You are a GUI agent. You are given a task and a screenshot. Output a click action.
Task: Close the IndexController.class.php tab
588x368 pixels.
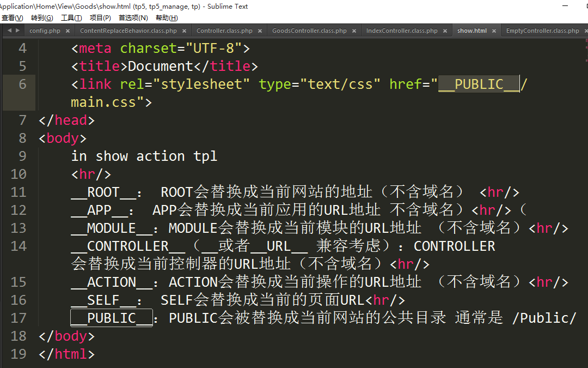[x=445, y=31]
